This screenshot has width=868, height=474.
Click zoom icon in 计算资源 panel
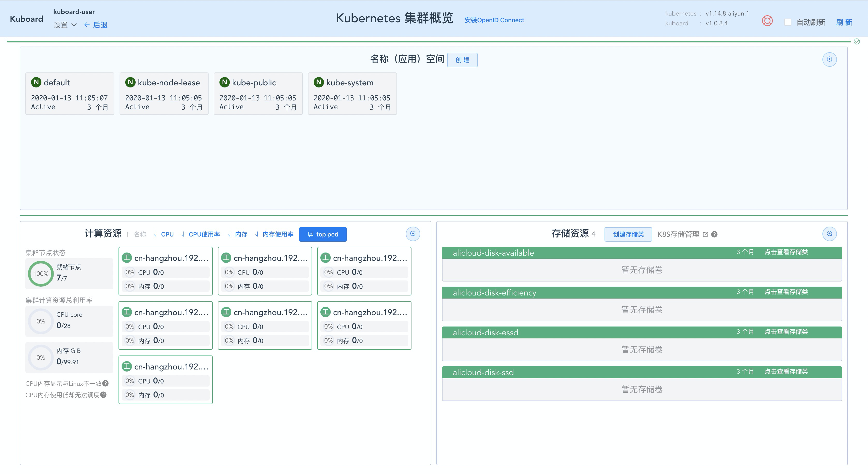tap(413, 234)
